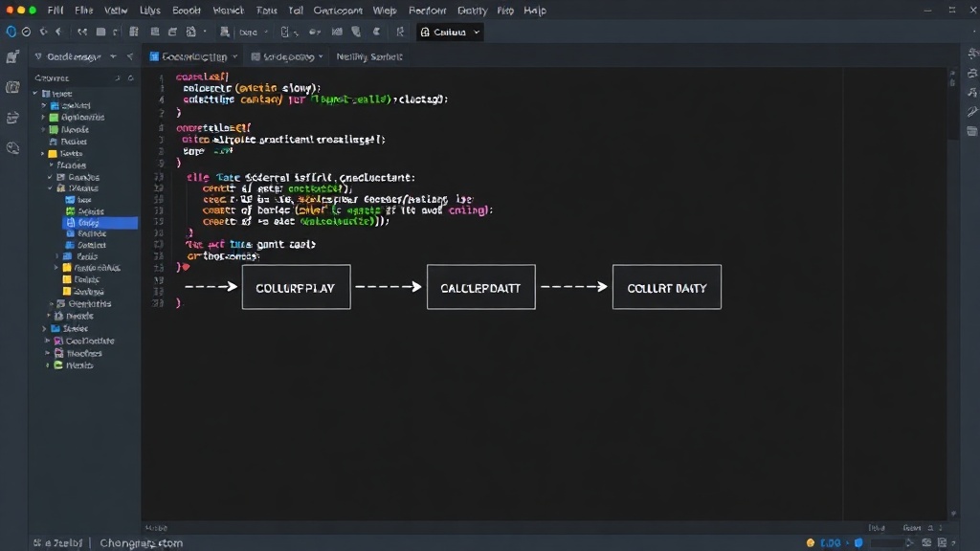980x551 pixels.
Task: Collapse the root node of the project tree
Action: tap(35, 93)
